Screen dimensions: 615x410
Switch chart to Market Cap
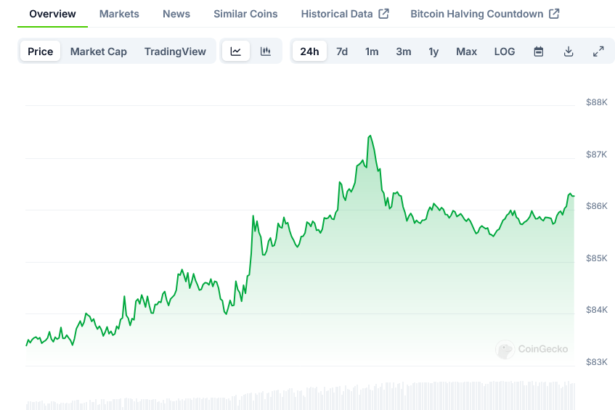(x=98, y=51)
